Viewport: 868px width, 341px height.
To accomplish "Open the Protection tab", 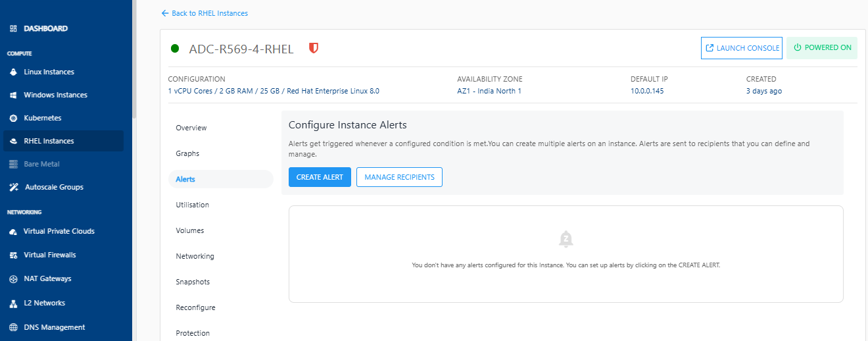I will (193, 333).
